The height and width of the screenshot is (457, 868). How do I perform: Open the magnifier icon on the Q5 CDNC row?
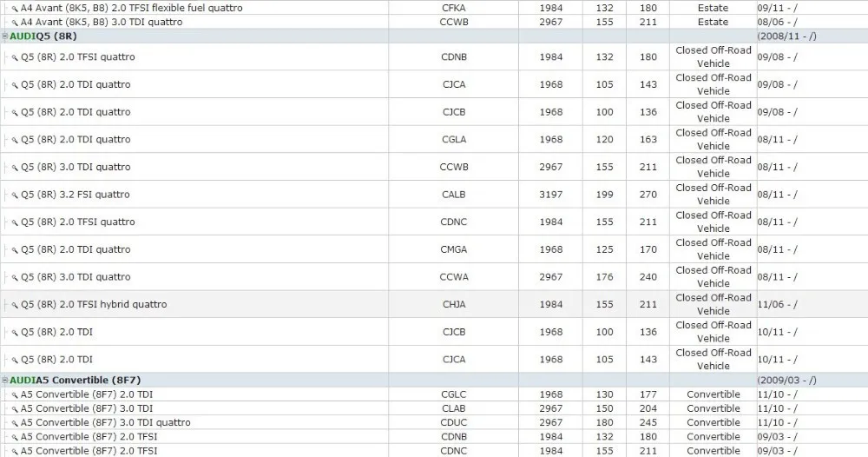click(x=15, y=222)
